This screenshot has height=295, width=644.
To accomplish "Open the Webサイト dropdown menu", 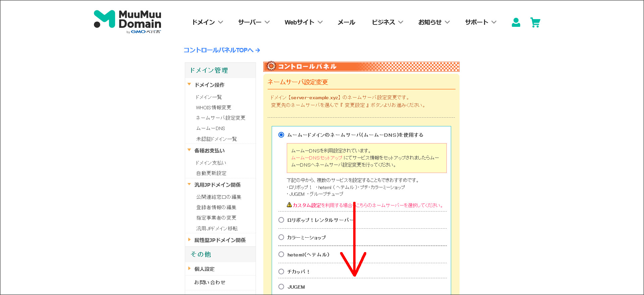I will [x=304, y=22].
